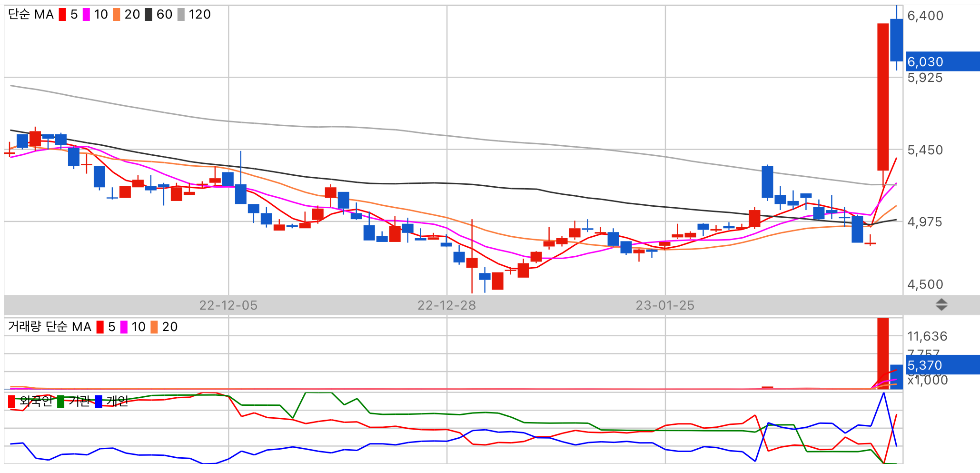
Task: Click the 거래량 단순 MA legend label
Action: (x=49, y=327)
